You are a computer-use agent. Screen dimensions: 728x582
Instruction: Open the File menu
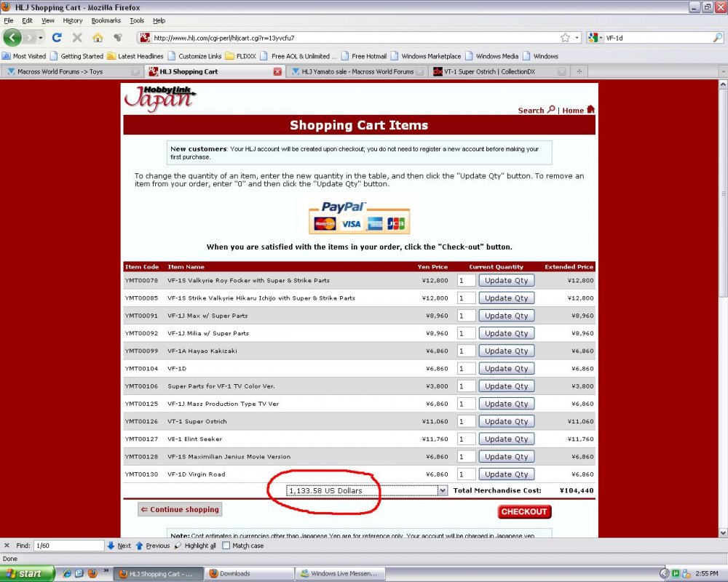point(9,20)
